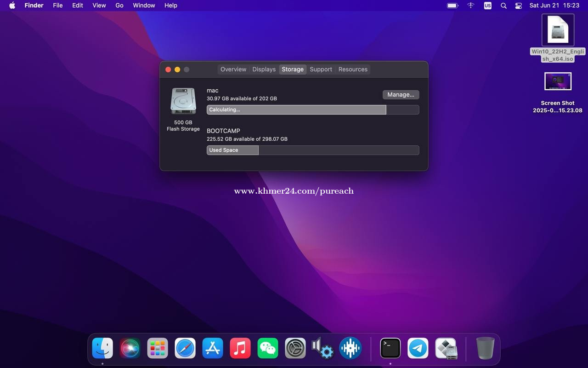The height and width of the screenshot is (368, 588).
Task: Switch to the Support tab
Action: pos(321,69)
